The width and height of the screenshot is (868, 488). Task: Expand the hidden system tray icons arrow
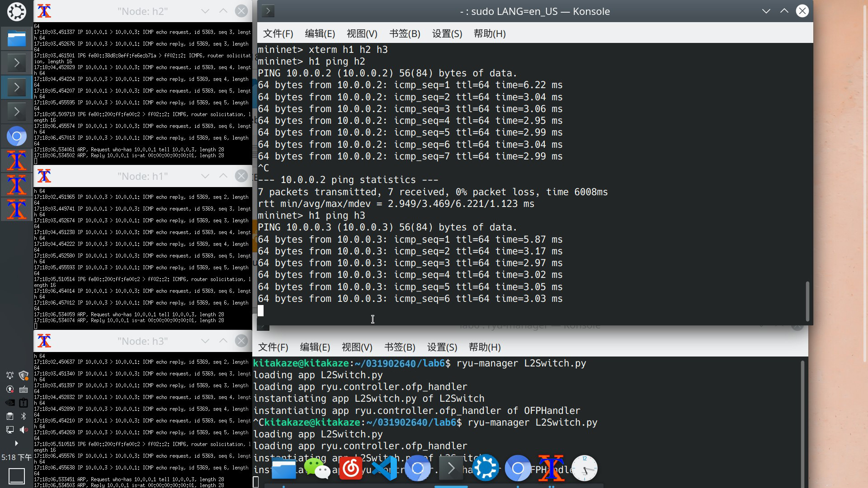(16, 443)
